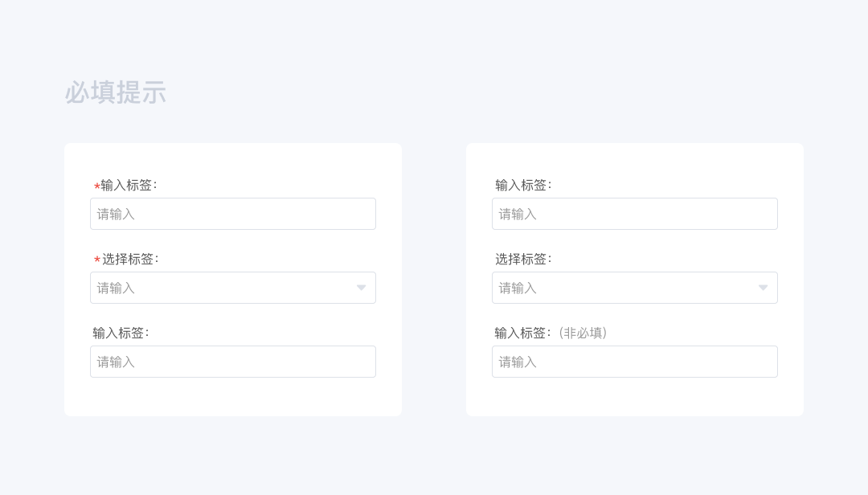Click the top 输入标签 label in the right card

point(523,185)
